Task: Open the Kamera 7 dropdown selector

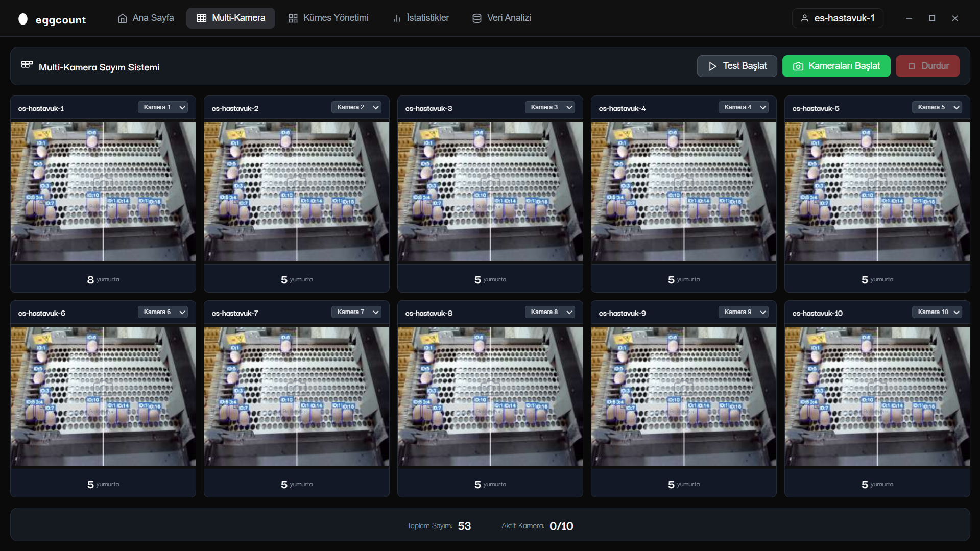Action: coord(356,312)
